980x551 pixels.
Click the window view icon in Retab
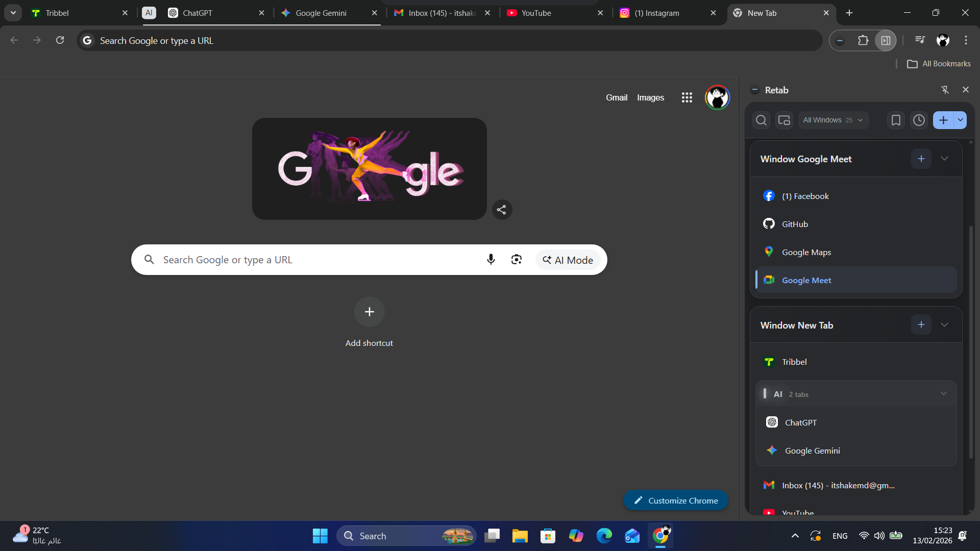(x=785, y=120)
